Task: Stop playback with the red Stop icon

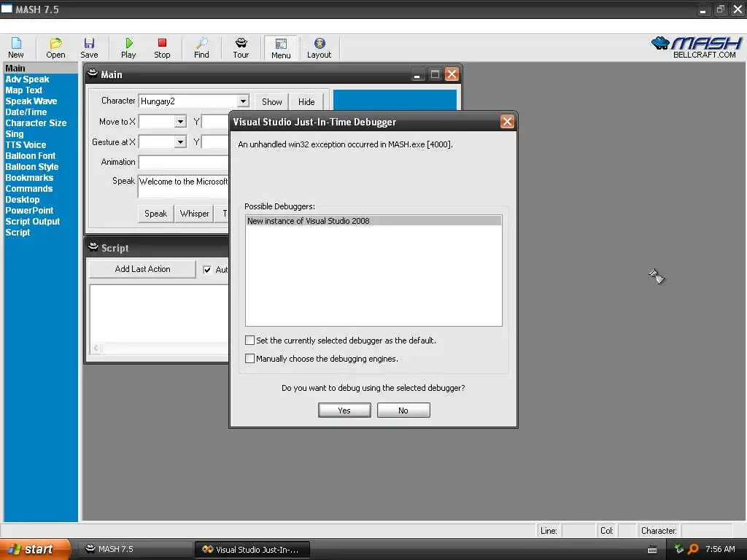Action: (162, 48)
